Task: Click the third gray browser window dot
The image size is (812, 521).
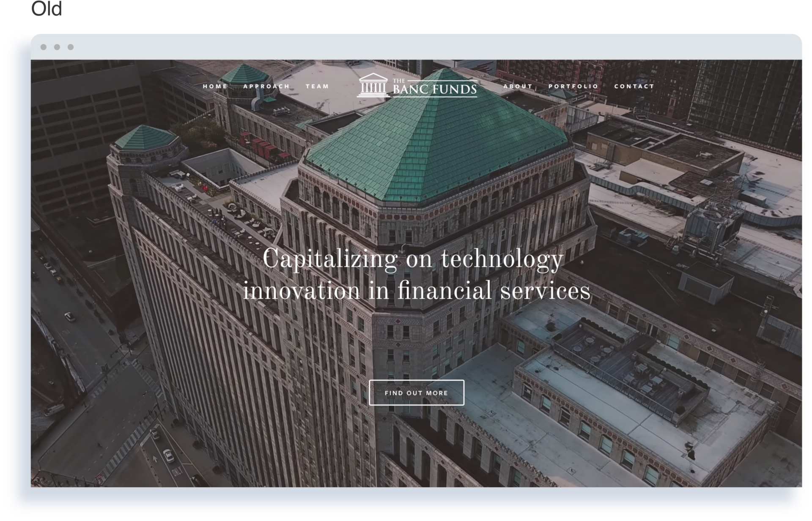Action: point(71,47)
